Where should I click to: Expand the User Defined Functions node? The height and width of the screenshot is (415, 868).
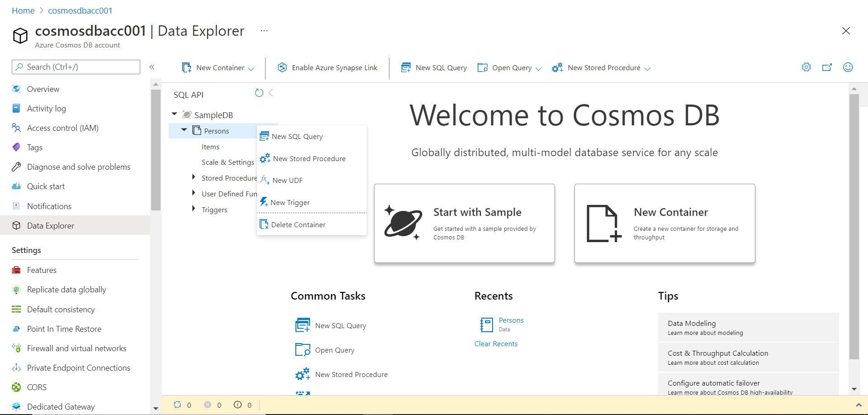click(194, 193)
